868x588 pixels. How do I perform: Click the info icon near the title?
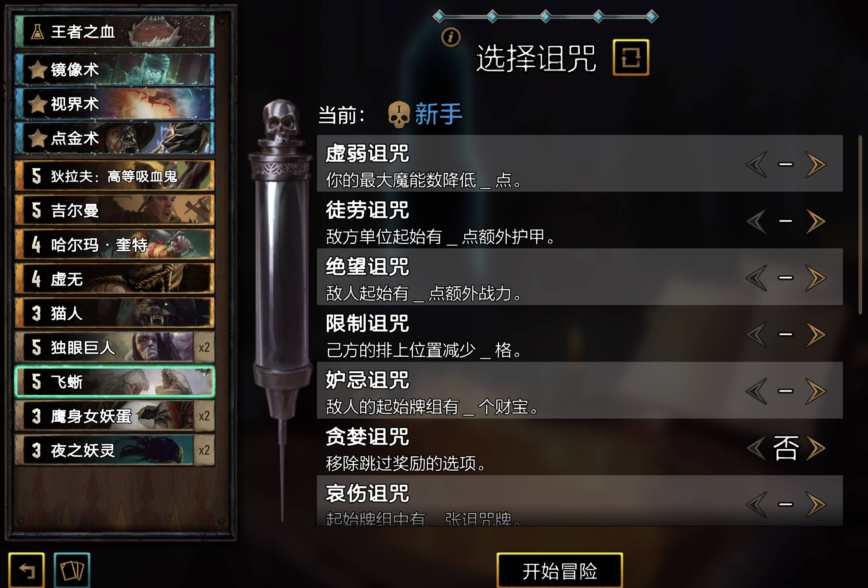tap(451, 37)
